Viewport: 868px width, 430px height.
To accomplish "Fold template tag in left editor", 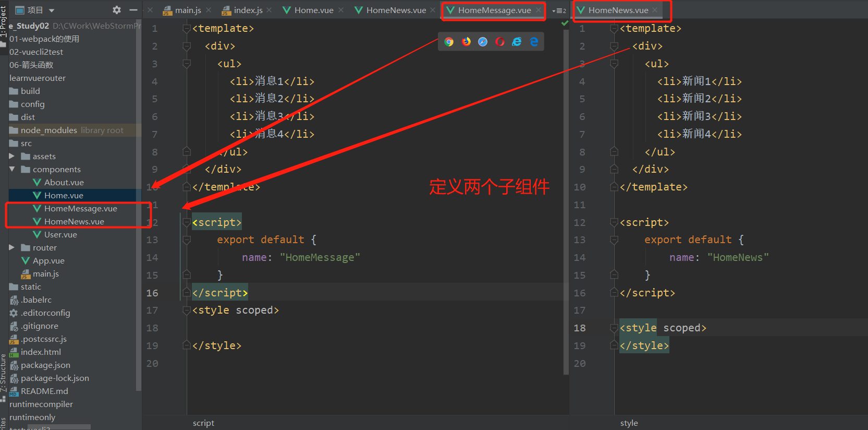I will pyautogui.click(x=187, y=29).
